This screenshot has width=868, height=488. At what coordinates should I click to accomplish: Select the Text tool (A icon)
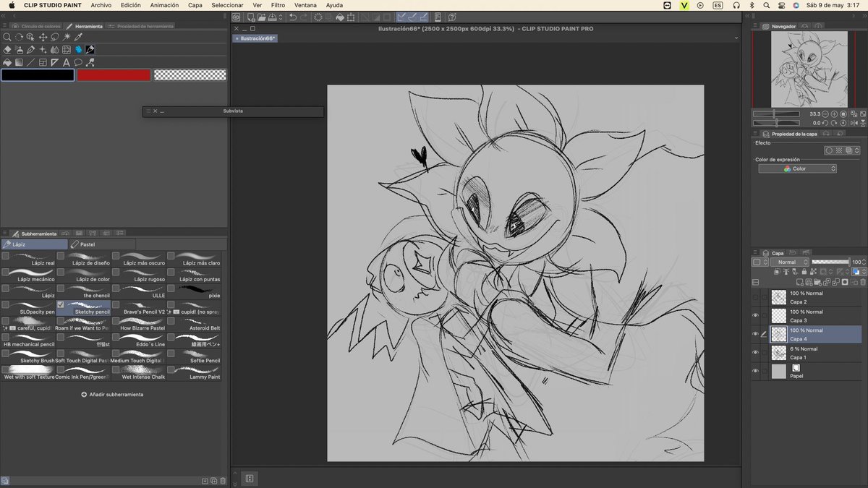click(67, 62)
